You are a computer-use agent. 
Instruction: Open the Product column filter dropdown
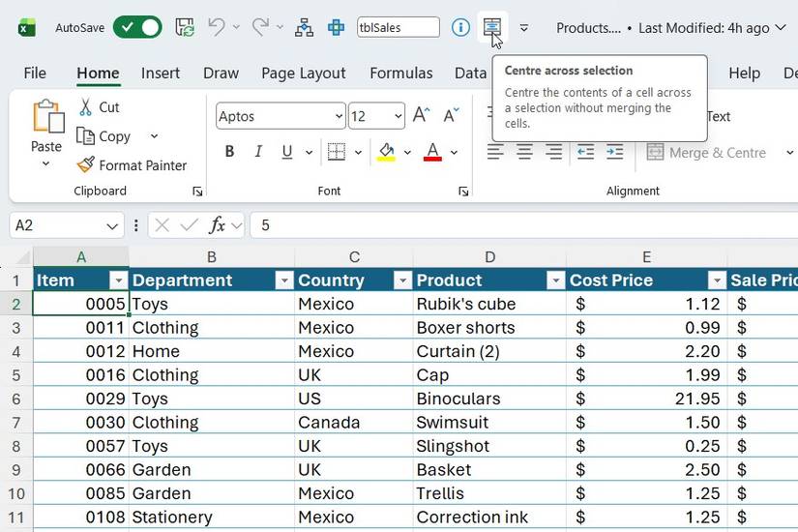coord(555,280)
